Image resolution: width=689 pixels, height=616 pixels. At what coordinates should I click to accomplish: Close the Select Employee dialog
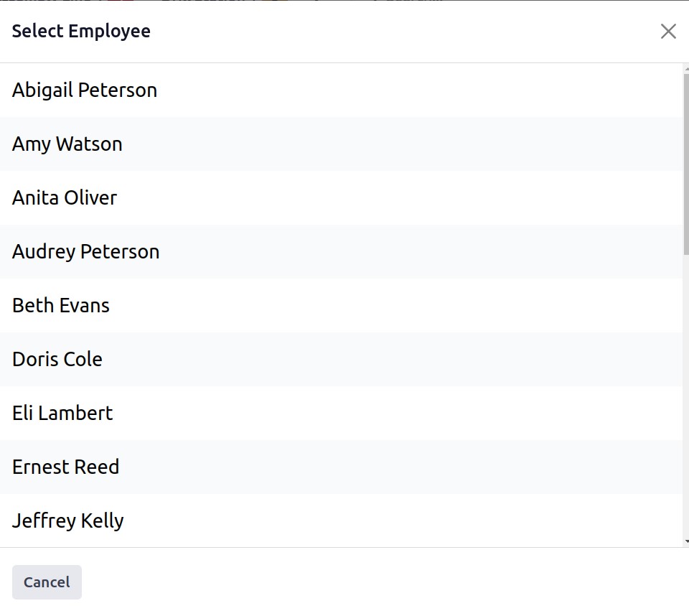[668, 31]
